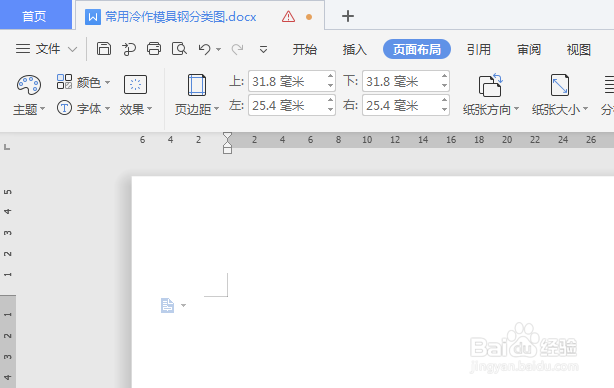The width and height of the screenshot is (614, 388).
Task: Switch to the 视图 tab
Action: pyautogui.click(x=578, y=50)
